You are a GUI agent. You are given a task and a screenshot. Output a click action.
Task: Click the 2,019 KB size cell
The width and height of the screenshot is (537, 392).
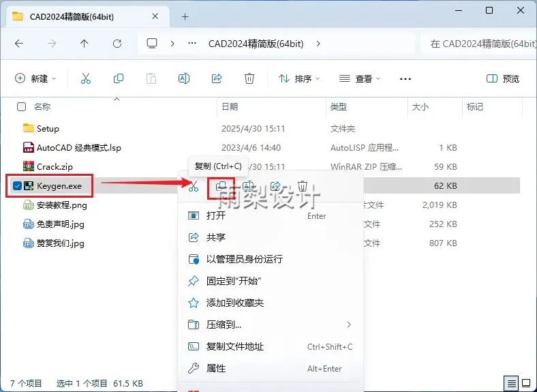click(x=440, y=205)
